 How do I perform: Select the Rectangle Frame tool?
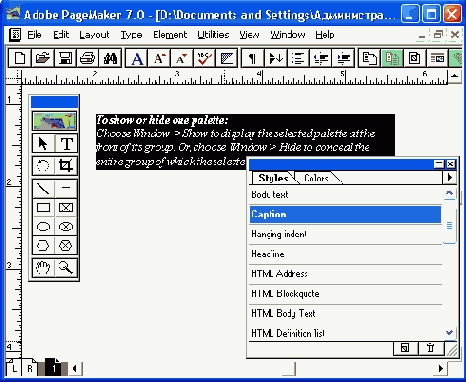tap(66, 208)
